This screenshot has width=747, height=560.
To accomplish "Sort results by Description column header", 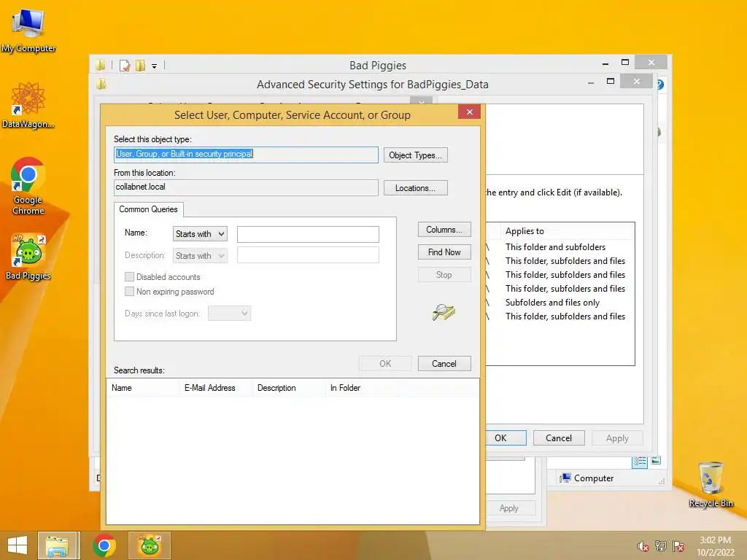I will [289, 388].
